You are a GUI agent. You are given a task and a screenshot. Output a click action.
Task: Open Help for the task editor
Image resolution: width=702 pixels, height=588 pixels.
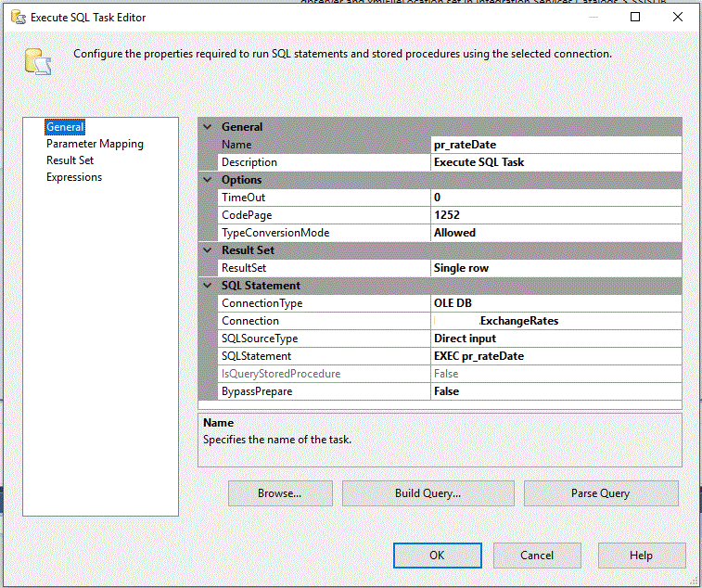[642, 556]
